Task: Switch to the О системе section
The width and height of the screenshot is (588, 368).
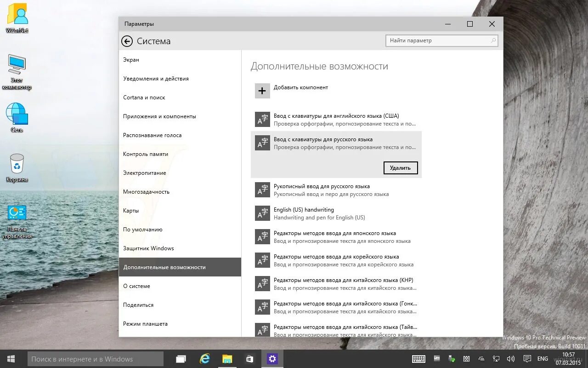Action: point(136,286)
